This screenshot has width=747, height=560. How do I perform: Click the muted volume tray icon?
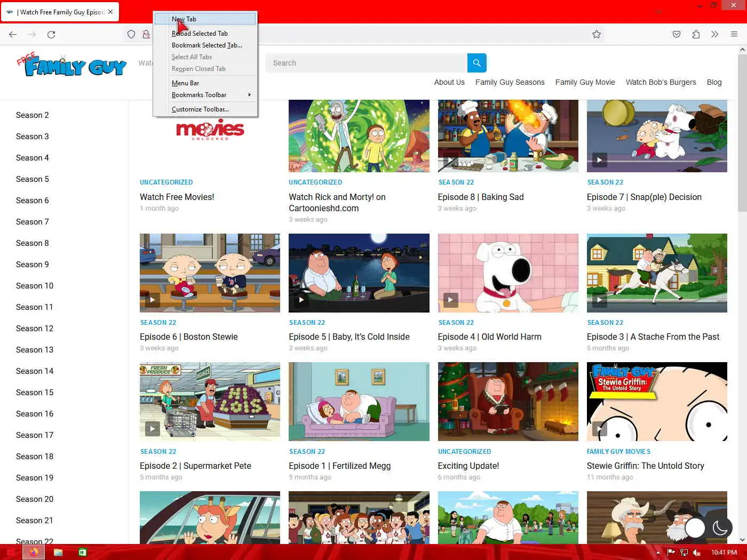click(x=697, y=553)
